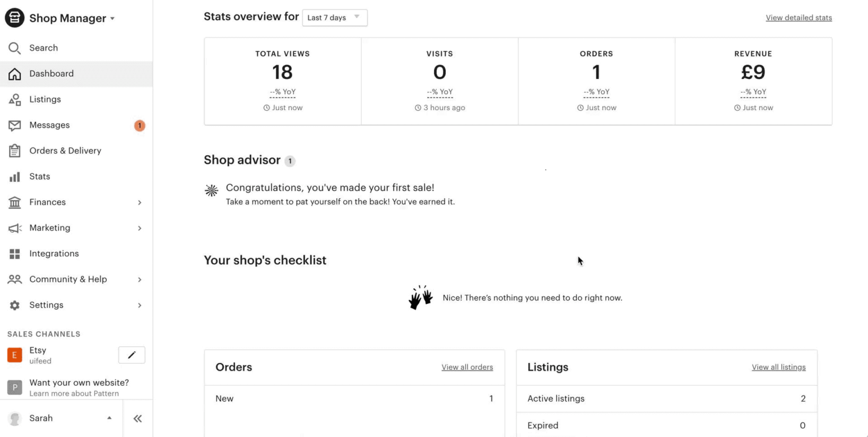Image resolution: width=868 pixels, height=437 pixels.
Task: Open the Sarah account menu
Action: coord(60,418)
